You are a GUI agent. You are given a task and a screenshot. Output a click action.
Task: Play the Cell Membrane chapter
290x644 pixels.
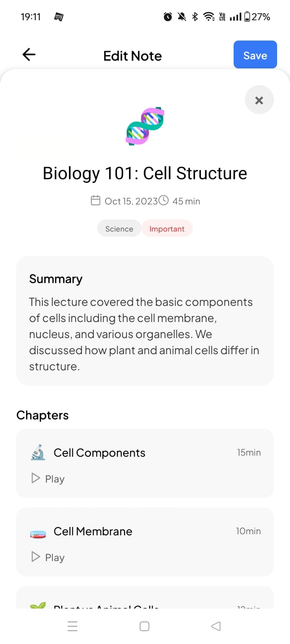pos(48,557)
